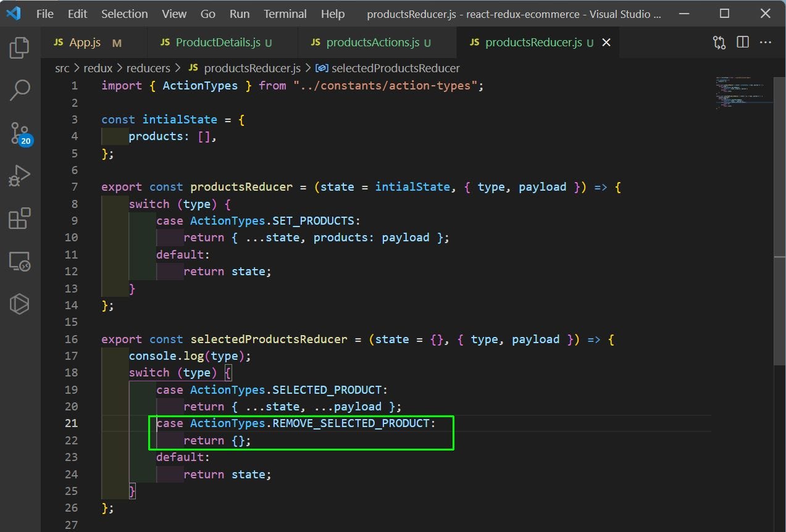Open the Extensions view
The image size is (786, 532).
tap(20, 218)
